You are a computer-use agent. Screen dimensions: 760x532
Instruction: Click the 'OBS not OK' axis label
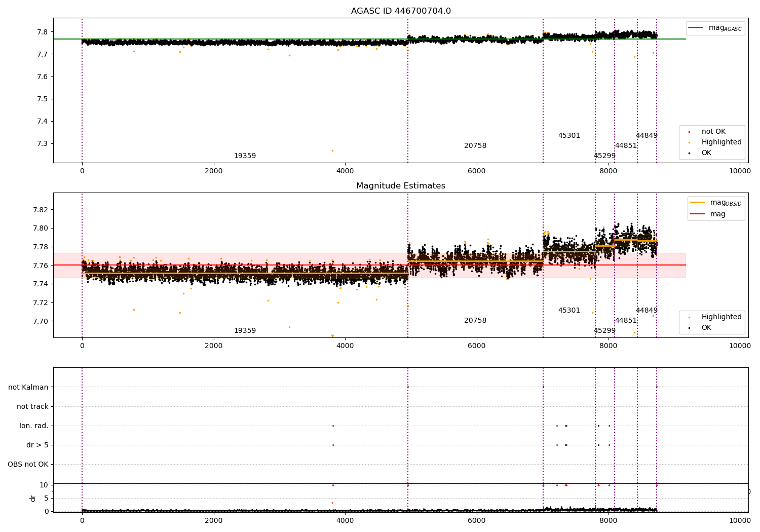pos(28,464)
